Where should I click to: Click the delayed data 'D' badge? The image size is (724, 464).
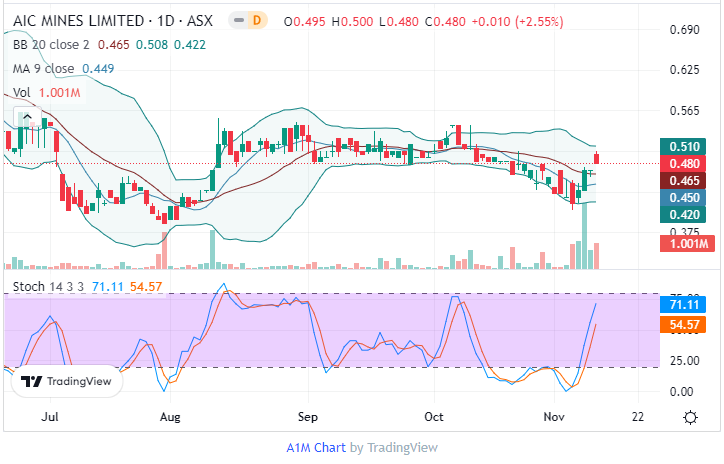point(256,20)
